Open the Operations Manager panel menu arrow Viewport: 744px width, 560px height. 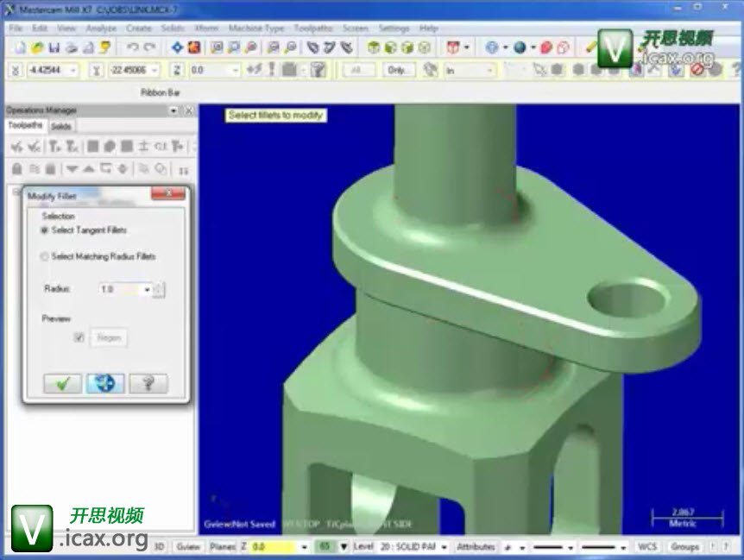173,110
